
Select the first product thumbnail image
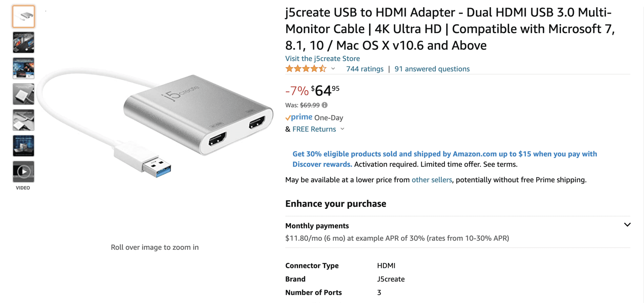pos(23,16)
